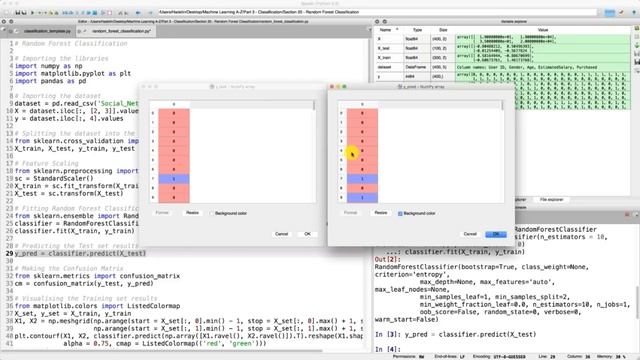640x360 pixels.
Task: Click the In [4]: console prompt
Action: 387,349
